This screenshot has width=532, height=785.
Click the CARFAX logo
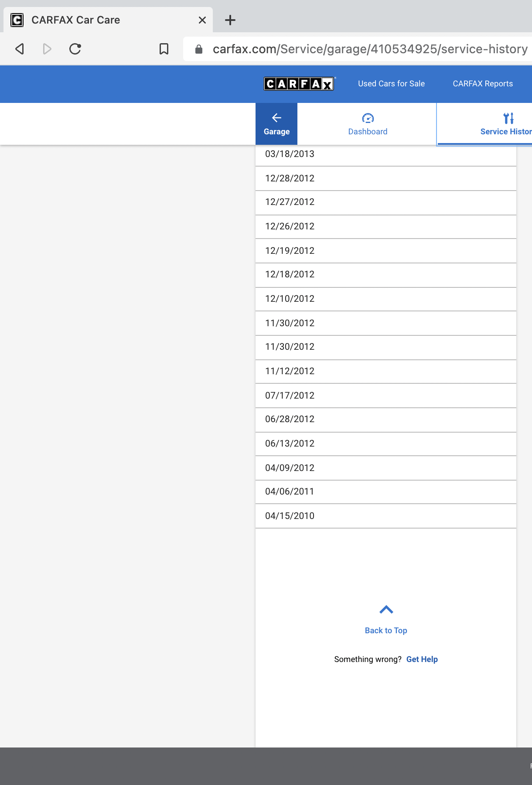(299, 84)
